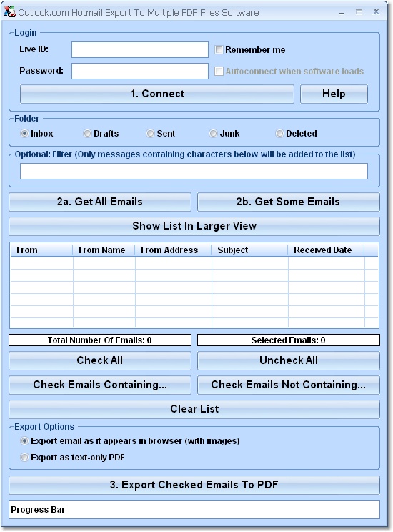Open Check Emails Containing... dialog
393x532 pixels.
(x=100, y=385)
